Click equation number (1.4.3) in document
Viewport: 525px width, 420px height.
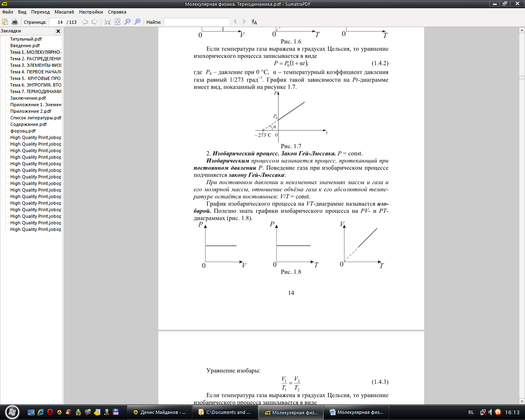point(380,382)
